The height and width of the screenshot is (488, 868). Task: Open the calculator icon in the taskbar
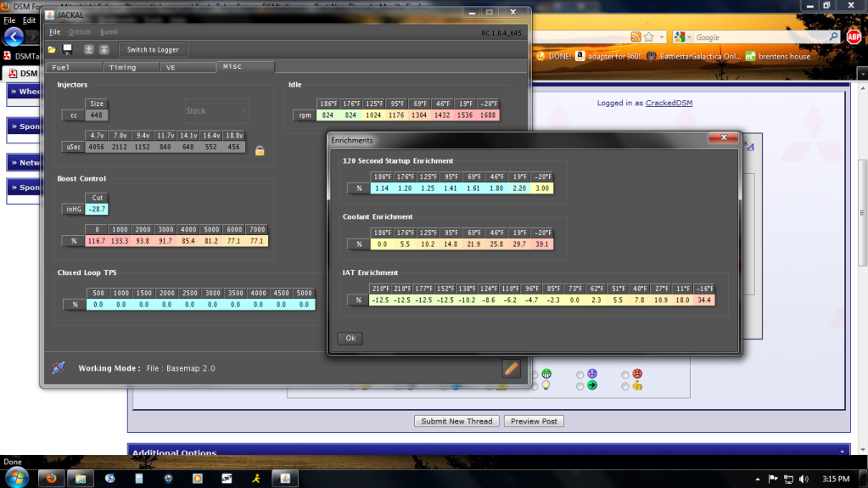(139, 478)
